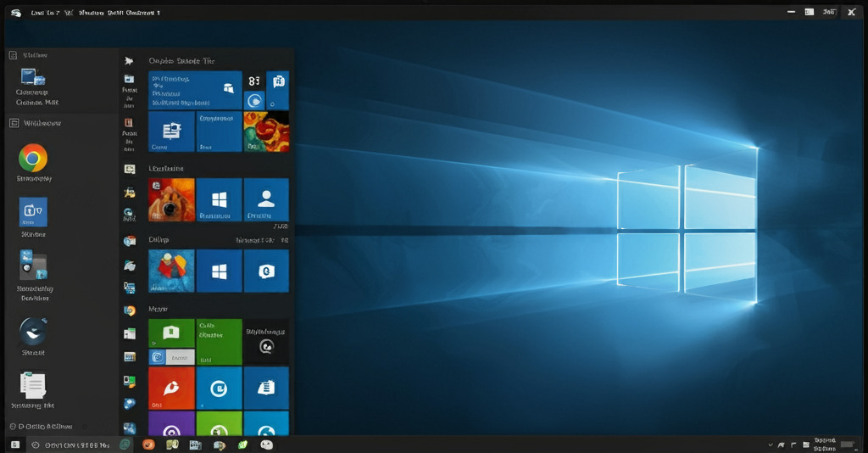Open the person contact tile
Image resolution: width=868 pixels, height=453 pixels.
tap(266, 200)
